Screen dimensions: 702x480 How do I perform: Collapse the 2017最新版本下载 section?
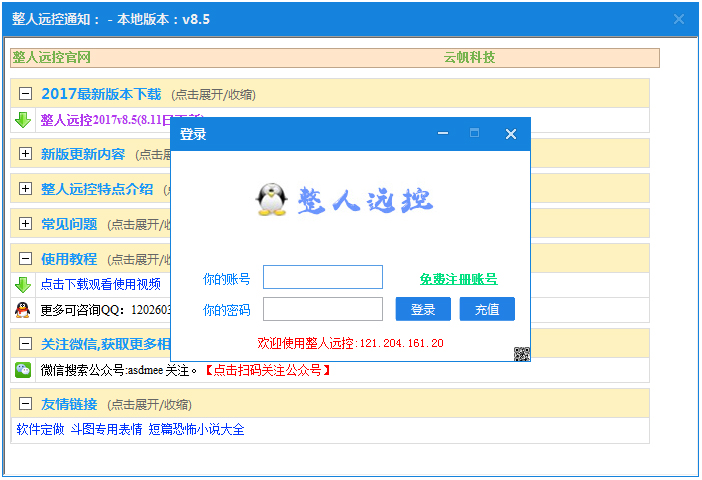(26, 94)
